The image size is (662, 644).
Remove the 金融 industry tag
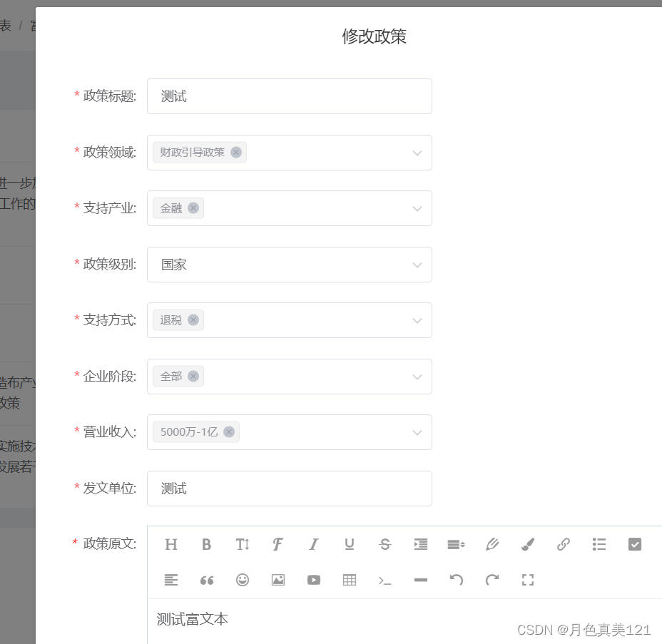[193, 208]
